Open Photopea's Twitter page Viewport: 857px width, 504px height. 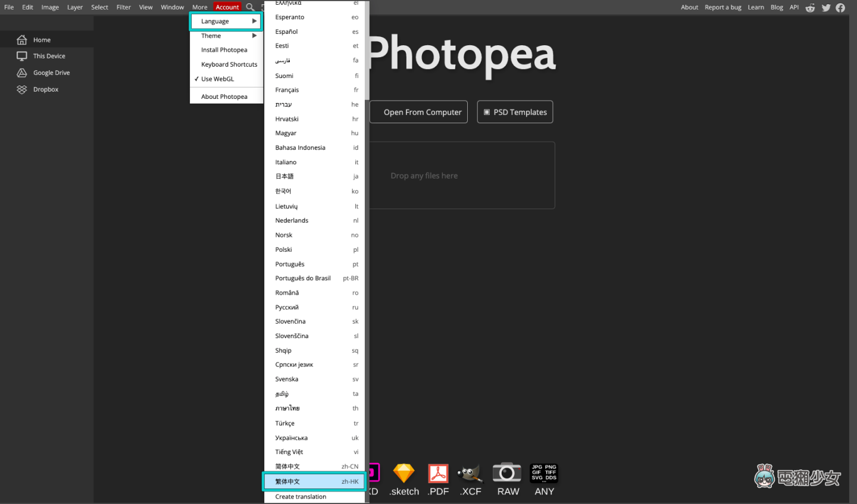pos(825,7)
